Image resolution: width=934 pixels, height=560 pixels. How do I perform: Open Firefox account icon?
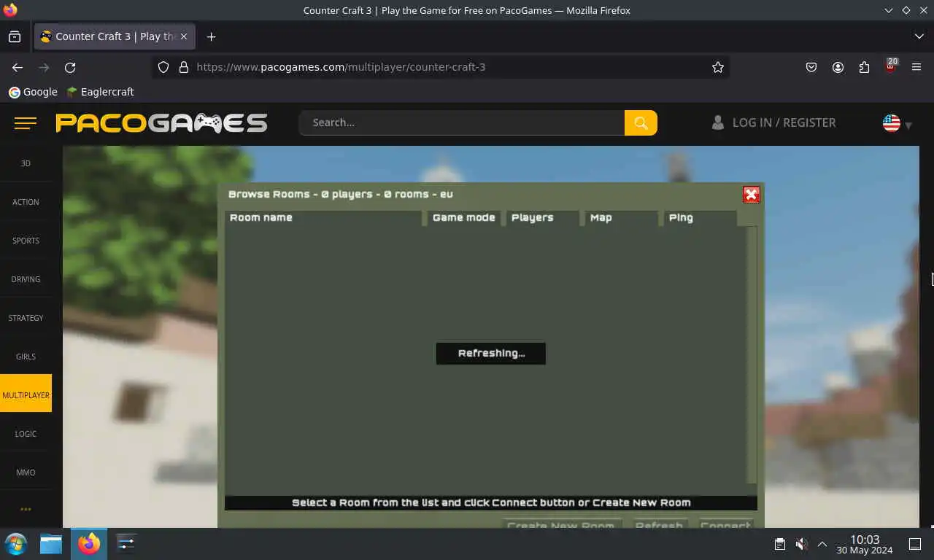click(x=838, y=67)
